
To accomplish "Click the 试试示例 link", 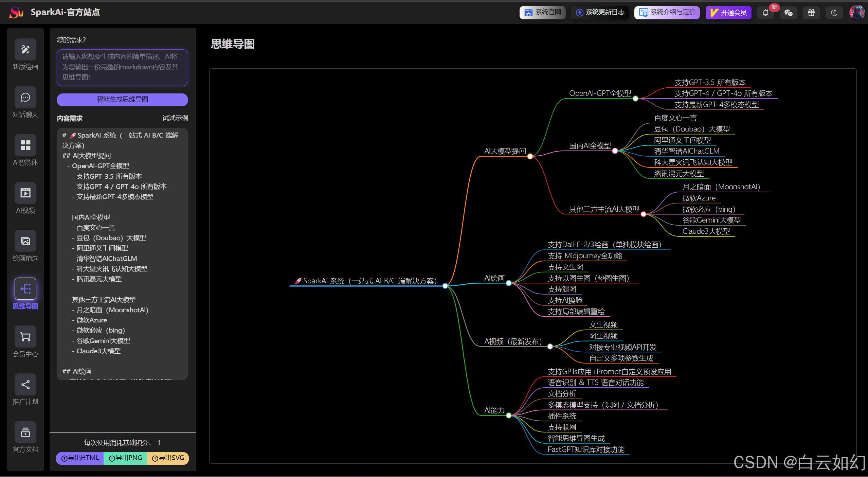I will 175,118.
